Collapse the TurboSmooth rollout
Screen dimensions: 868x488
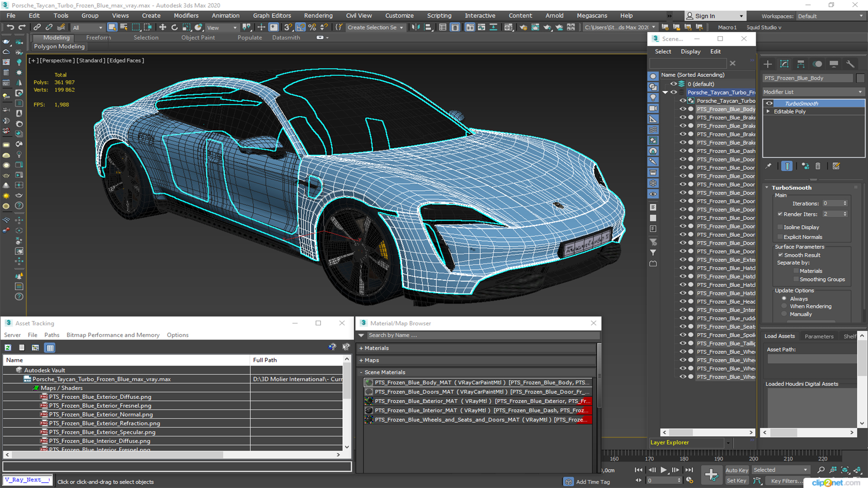click(x=767, y=188)
